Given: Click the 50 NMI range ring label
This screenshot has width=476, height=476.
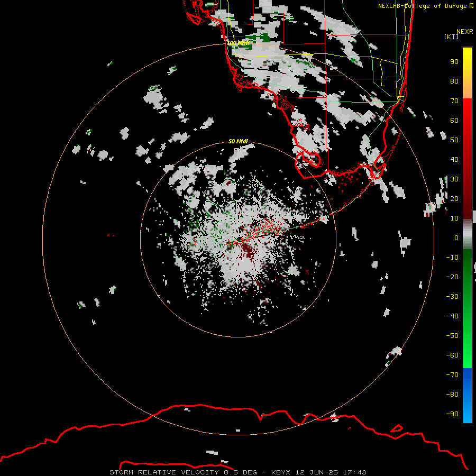Looking at the screenshot, I should pyautogui.click(x=238, y=141).
